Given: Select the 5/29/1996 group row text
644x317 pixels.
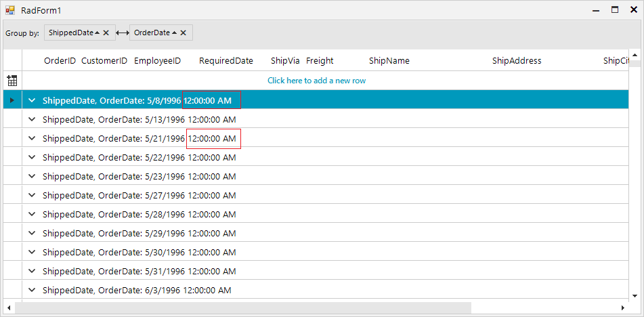Looking at the screenshot, I should point(139,233).
